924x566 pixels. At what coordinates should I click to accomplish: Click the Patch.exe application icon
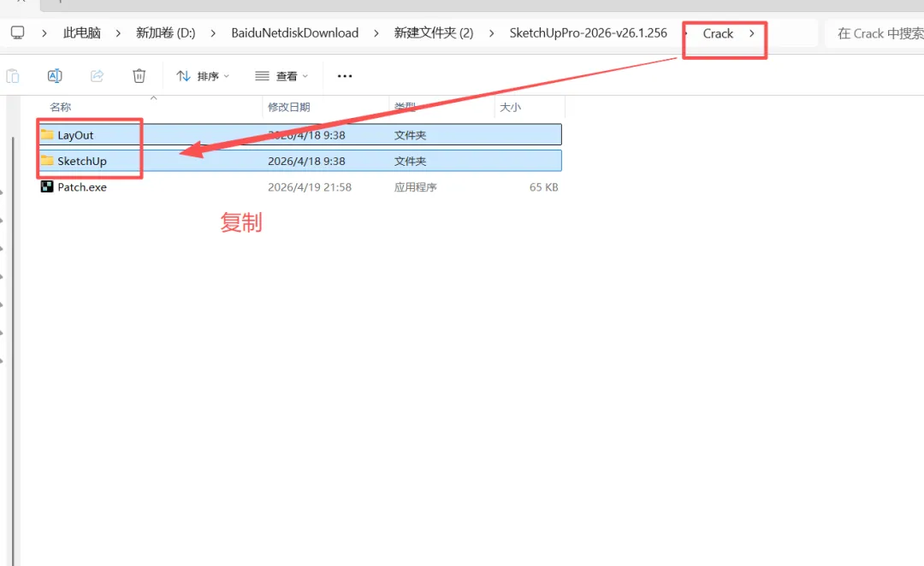(47, 186)
